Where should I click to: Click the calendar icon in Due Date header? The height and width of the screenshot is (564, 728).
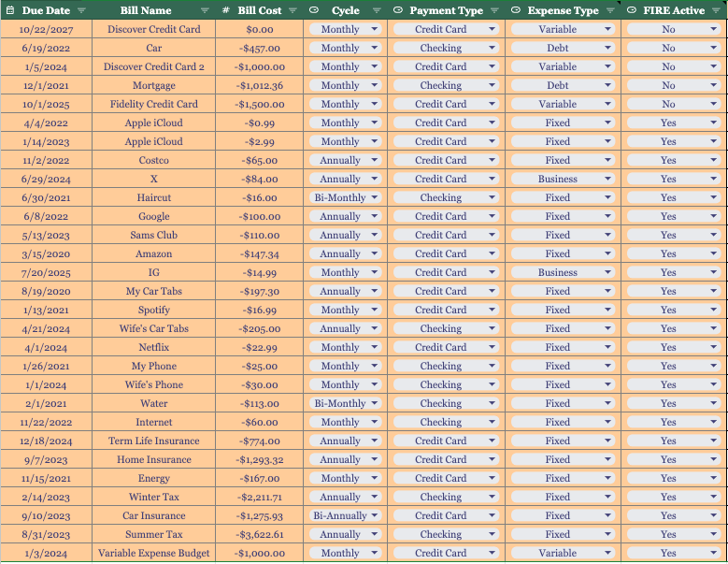point(9,10)
